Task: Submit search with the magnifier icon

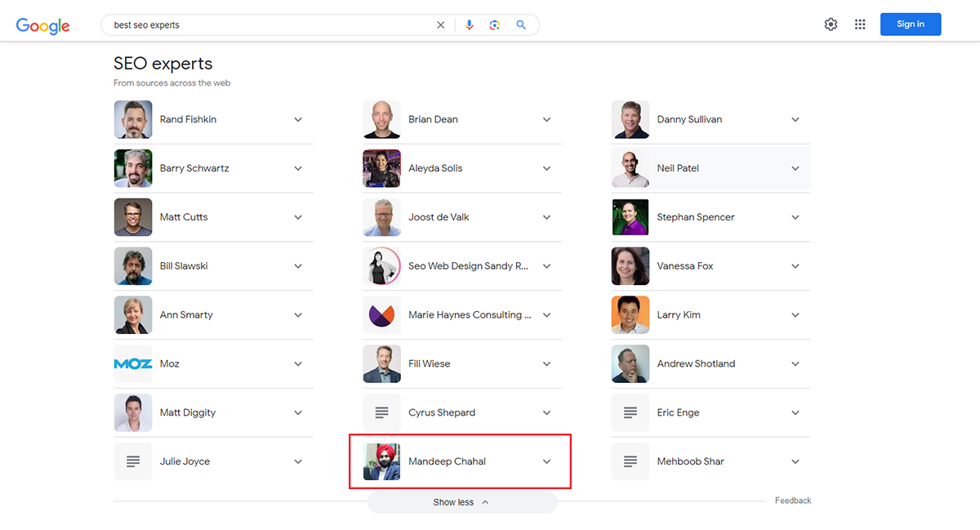Action: point(521,25)
